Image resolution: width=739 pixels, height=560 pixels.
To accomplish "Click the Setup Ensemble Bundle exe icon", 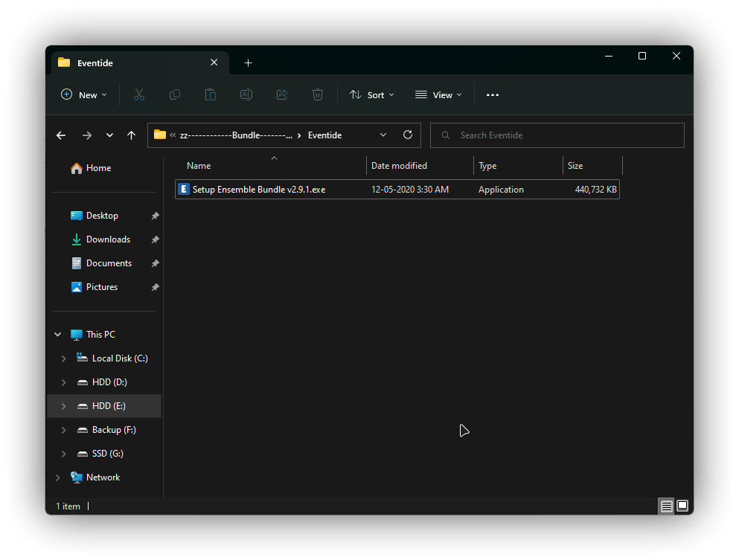I will [184, 190].
